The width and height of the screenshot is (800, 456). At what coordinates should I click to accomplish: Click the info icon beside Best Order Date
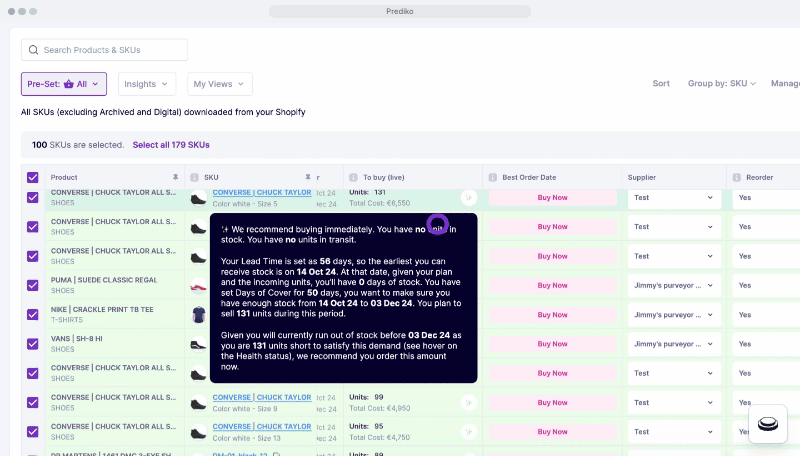[x=492, y=178]
